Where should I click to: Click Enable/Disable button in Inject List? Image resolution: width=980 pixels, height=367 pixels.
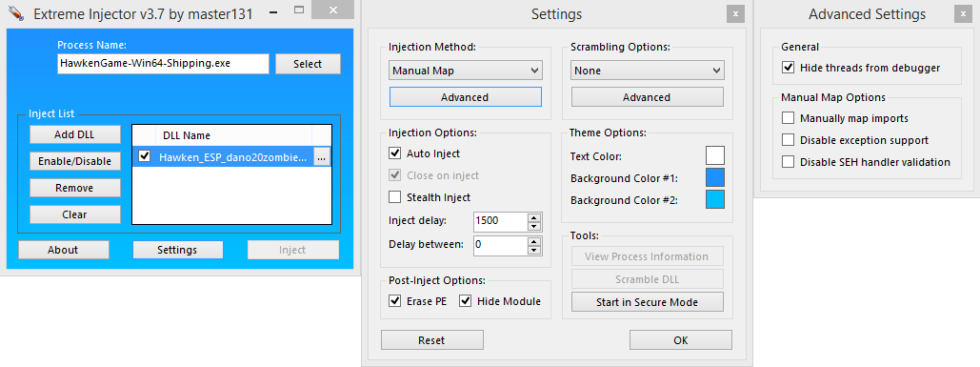[75, 161]
